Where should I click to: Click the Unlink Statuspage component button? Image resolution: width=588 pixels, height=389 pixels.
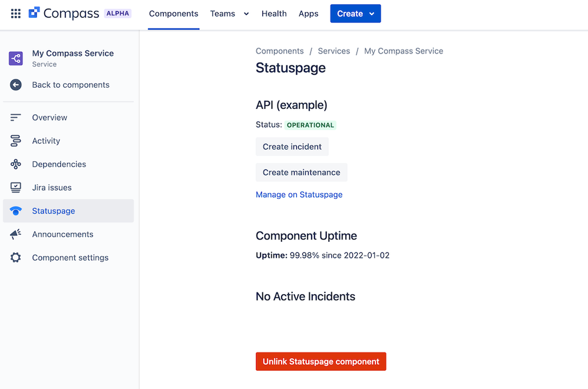[321, 362]
